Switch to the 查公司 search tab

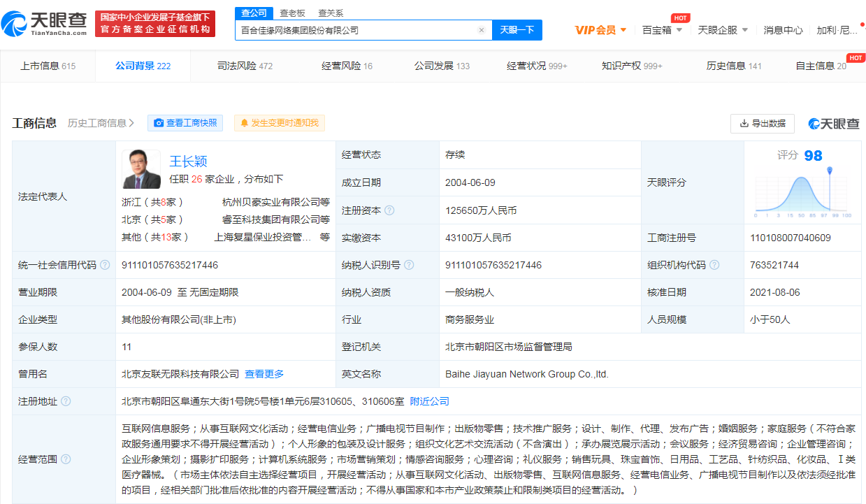254,13
